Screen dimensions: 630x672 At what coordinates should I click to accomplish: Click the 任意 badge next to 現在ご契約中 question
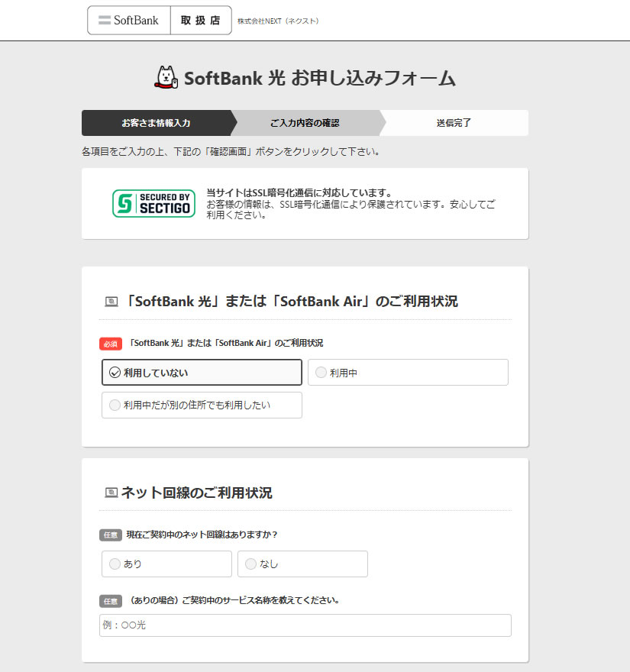tap(111, 535)
